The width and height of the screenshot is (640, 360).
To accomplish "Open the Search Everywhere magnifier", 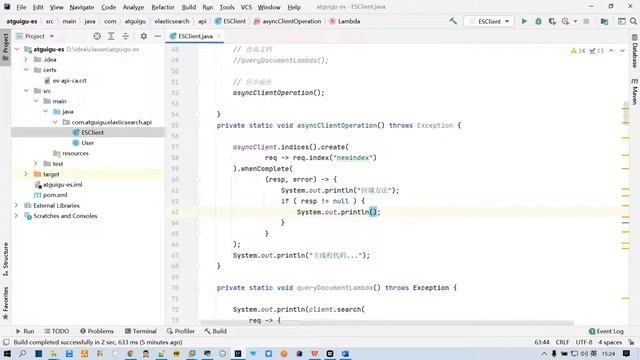I will pos(633,21).
